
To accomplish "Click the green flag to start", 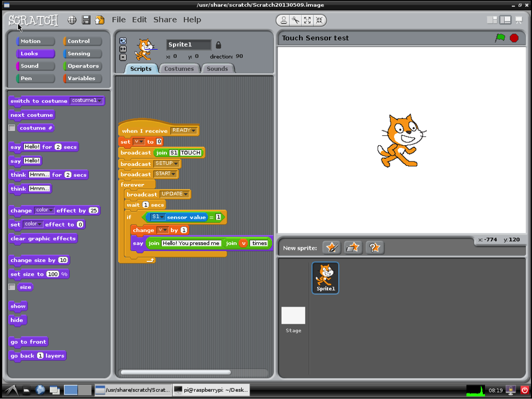I will [500, 38].
